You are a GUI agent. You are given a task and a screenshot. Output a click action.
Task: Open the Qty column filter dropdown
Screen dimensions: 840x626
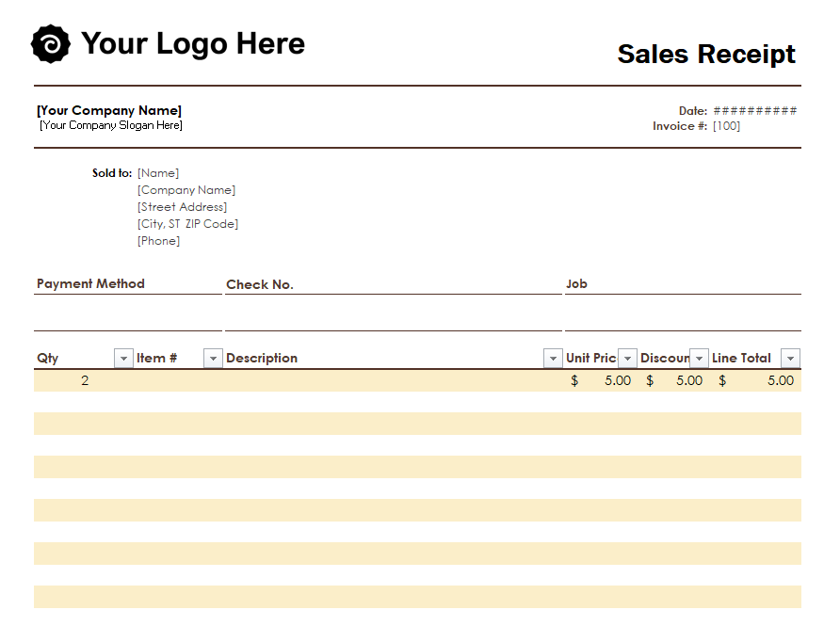(123, 359)
